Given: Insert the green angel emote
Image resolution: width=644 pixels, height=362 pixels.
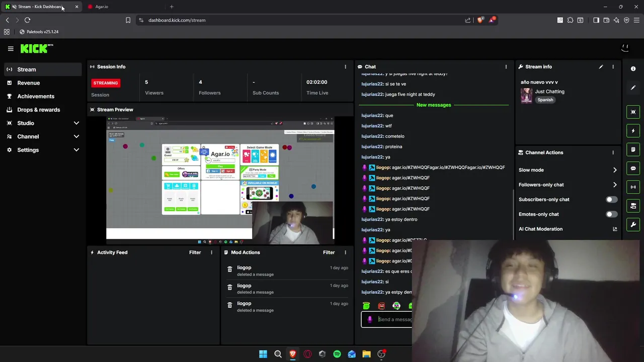Looking at the screenshot, I should point(366,306).
